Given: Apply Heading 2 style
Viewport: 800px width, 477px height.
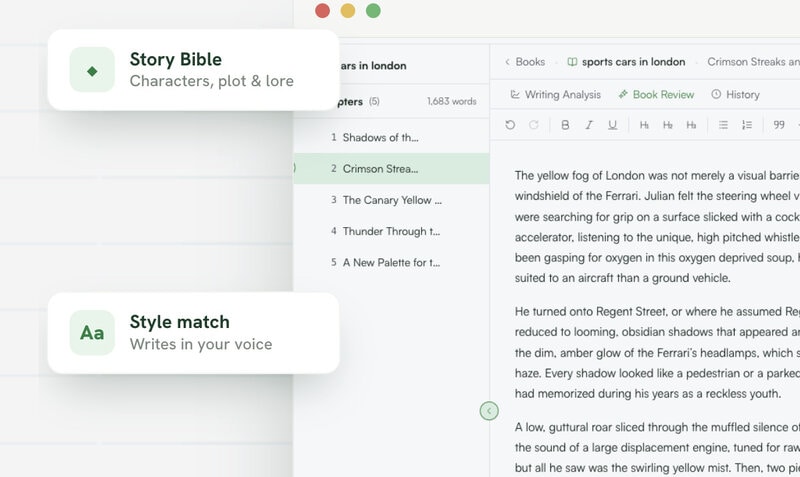Looking at the screenshot, I should pyautogui.click(x=668, y=125).
